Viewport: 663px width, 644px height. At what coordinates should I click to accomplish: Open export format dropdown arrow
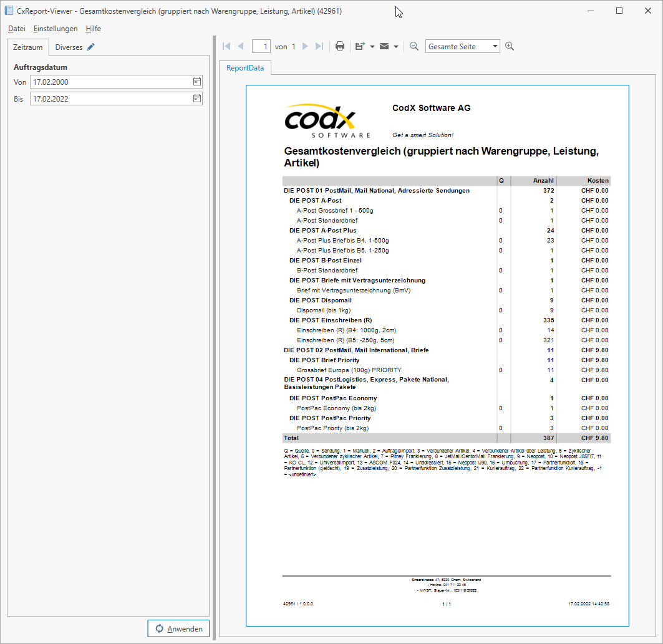372,47
